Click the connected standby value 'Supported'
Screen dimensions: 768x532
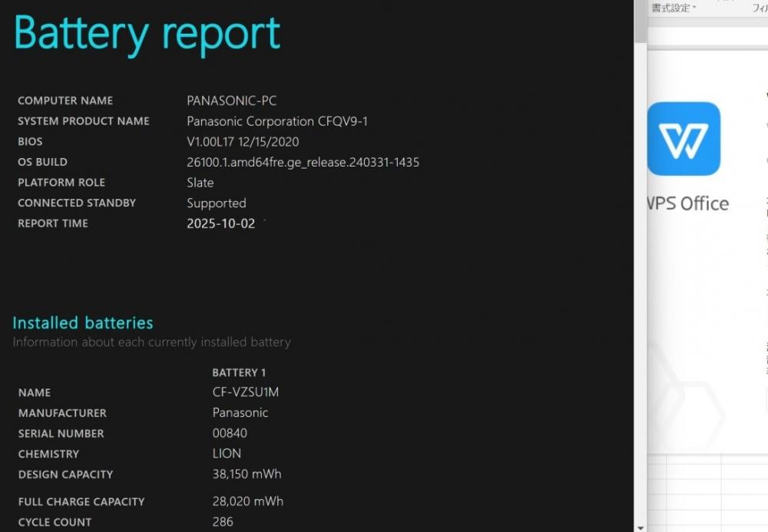tap(217, 203)
